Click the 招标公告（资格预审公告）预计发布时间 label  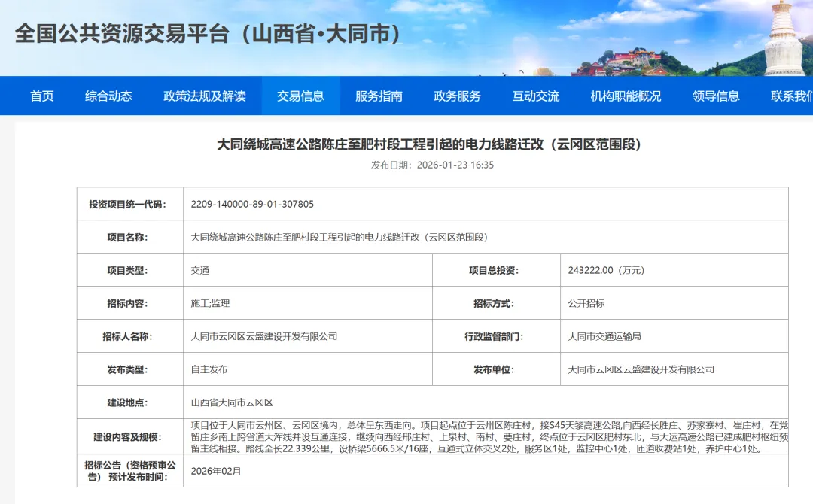[x=129, y=471]
